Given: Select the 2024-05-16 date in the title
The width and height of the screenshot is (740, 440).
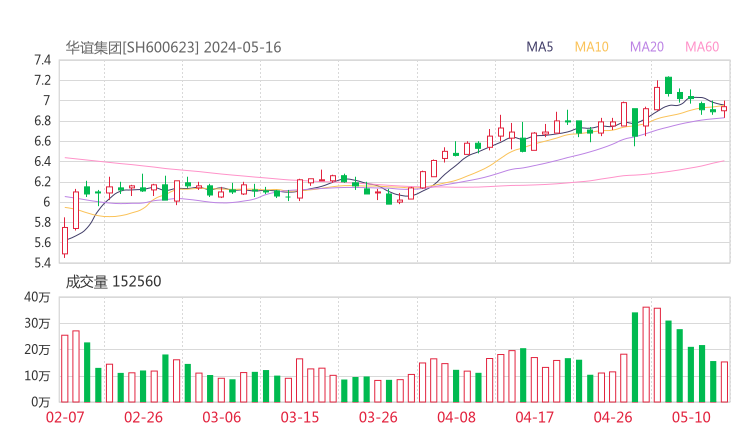Looking at the screenshot, I should (x=243, y=47).
